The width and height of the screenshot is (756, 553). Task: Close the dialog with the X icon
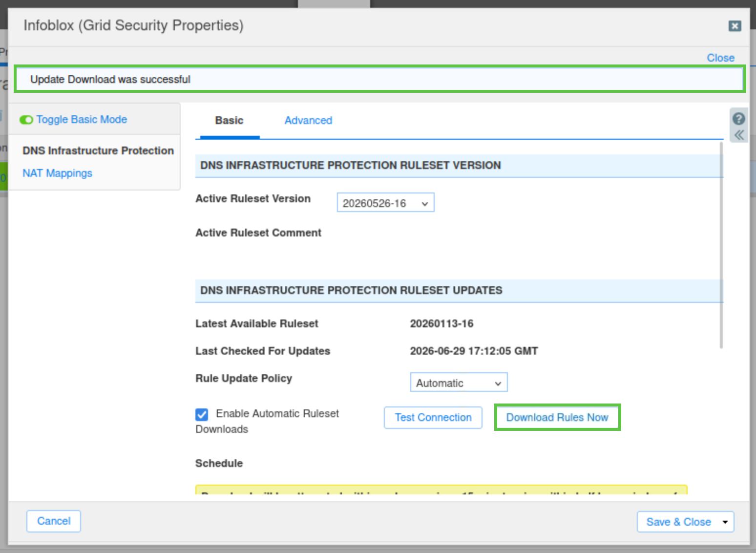point(735,26)
